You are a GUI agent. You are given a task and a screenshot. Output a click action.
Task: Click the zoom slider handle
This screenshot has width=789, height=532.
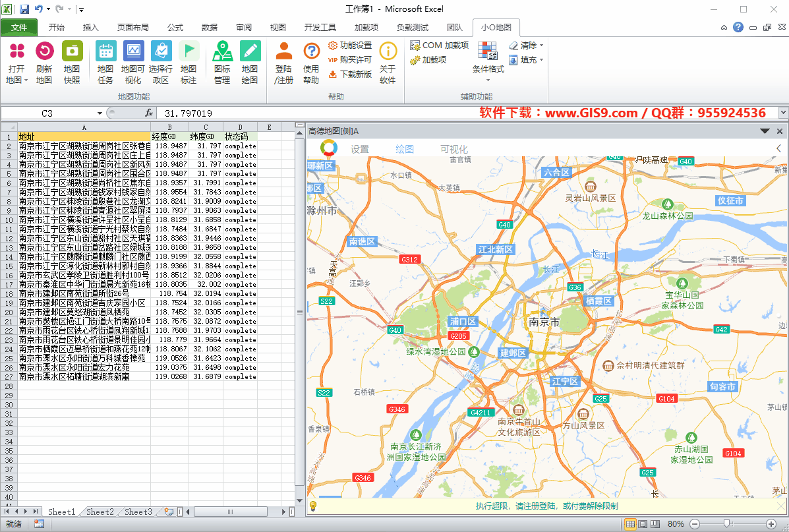coord(726,524)
